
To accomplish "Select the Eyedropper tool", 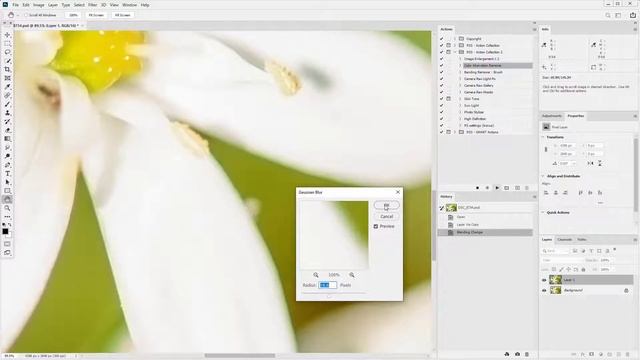I will coord(7,87).
